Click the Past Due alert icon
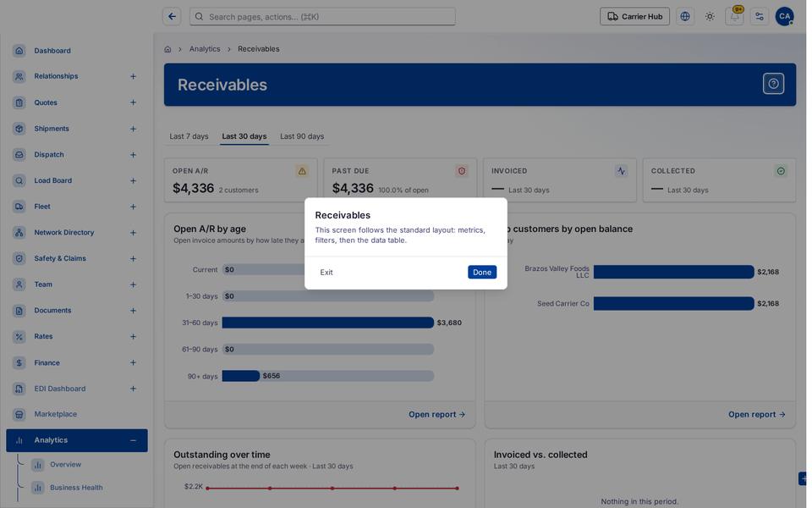 coord(462,171)
